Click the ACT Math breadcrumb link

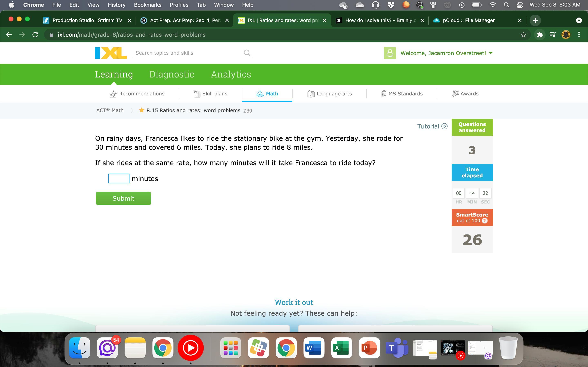(x=110, y=111)
